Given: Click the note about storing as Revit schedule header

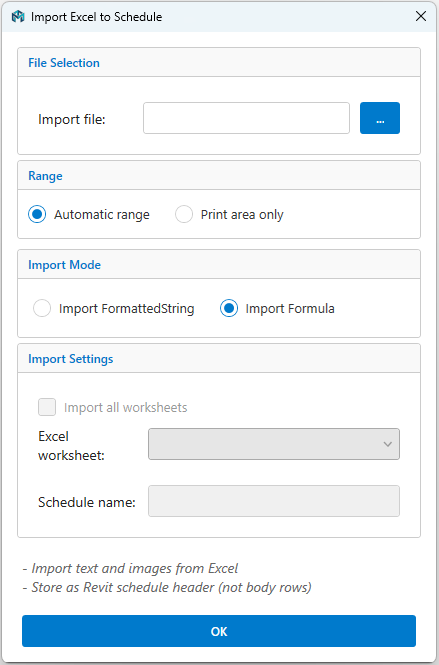Looking at the screenshot, I should coord(167,587).
